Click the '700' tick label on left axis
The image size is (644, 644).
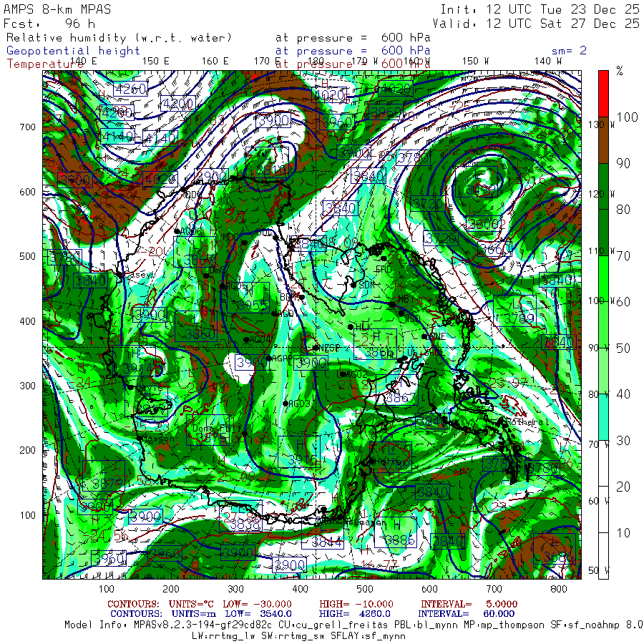click(27, 127)
